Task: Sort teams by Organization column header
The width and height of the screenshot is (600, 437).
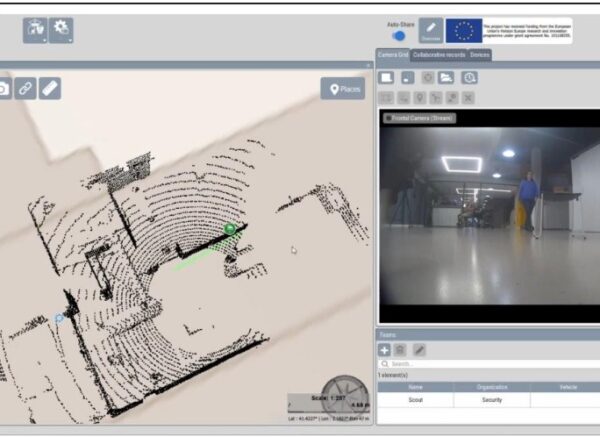Action: click(491, 386)
